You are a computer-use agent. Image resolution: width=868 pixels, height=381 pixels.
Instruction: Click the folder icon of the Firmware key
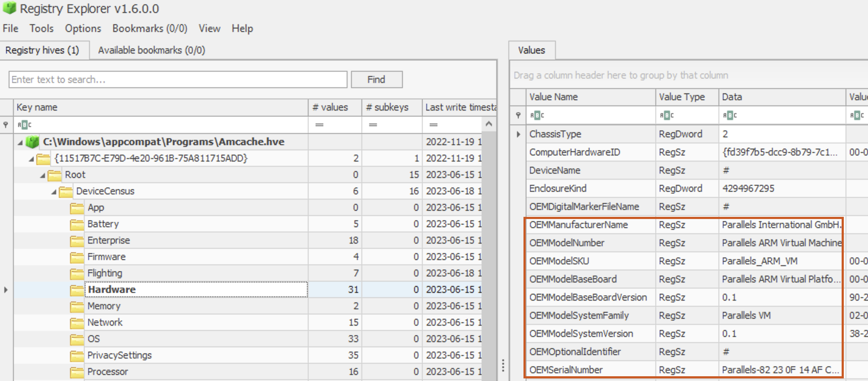(x=77, y=257)
